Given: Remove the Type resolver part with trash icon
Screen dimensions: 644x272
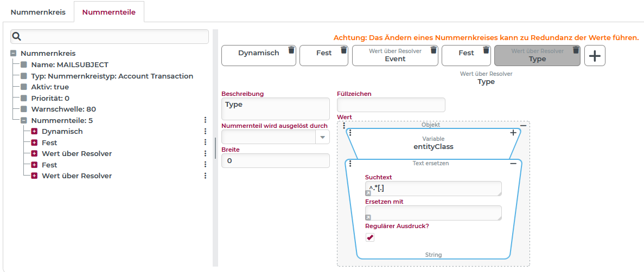Looking at the screenshot, I should (576, 50).
